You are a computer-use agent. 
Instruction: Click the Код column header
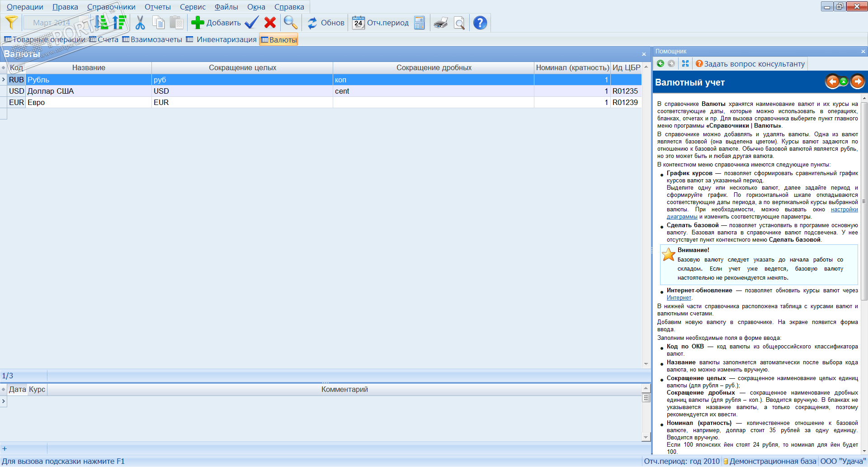(x=16, y=67)
